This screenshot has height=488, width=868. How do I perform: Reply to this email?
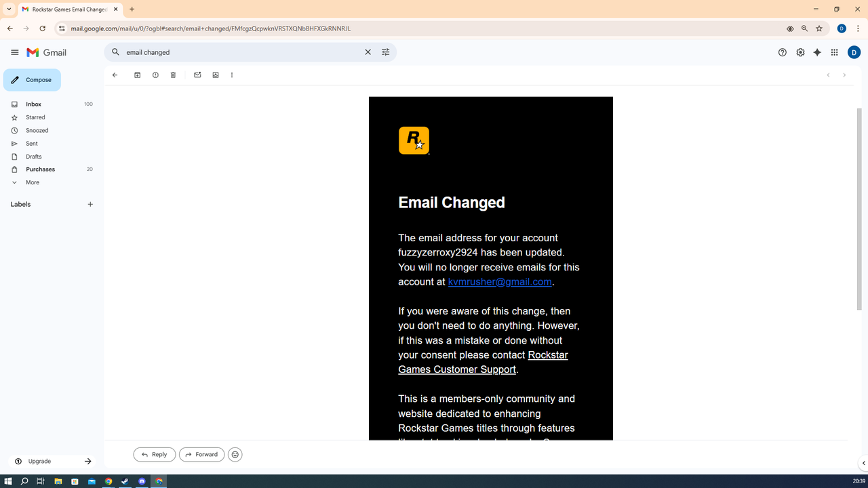[x=155, y=455]
